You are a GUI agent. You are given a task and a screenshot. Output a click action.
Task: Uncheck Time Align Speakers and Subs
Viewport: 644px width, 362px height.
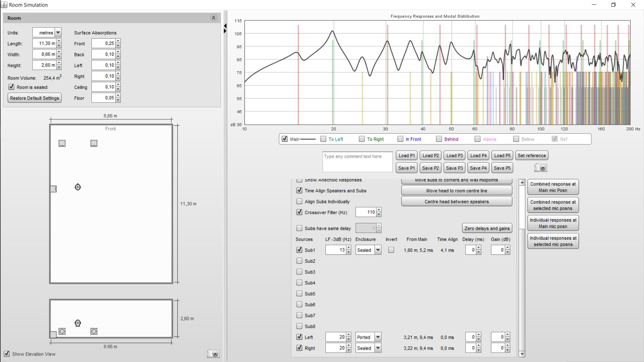click(x=299, y=190)
